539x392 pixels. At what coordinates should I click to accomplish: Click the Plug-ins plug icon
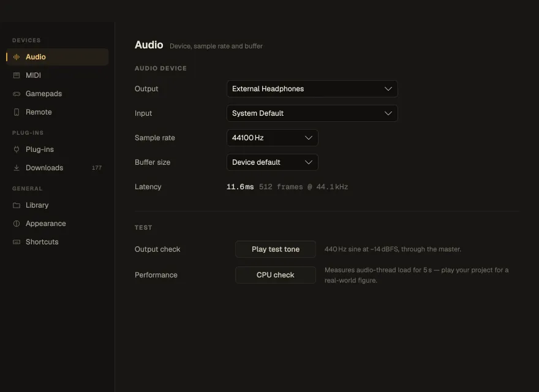point(16,149)
